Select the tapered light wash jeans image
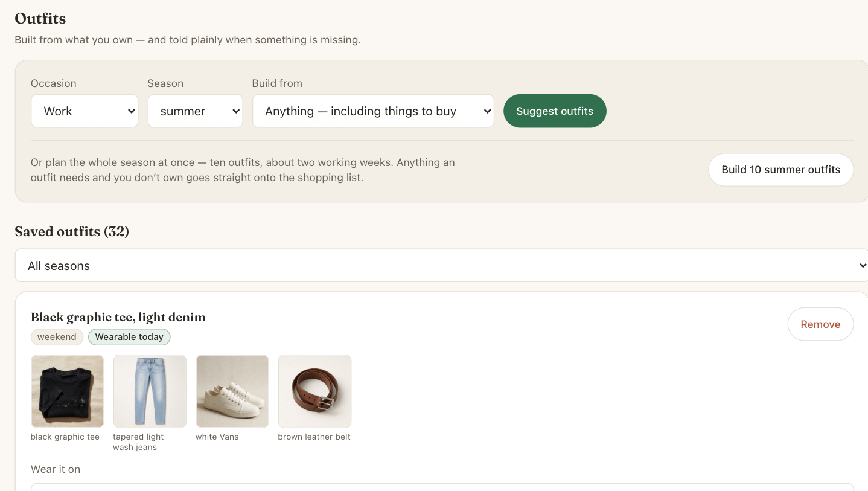868x491 pixels. pyautogui.click(x=150, y=391)
